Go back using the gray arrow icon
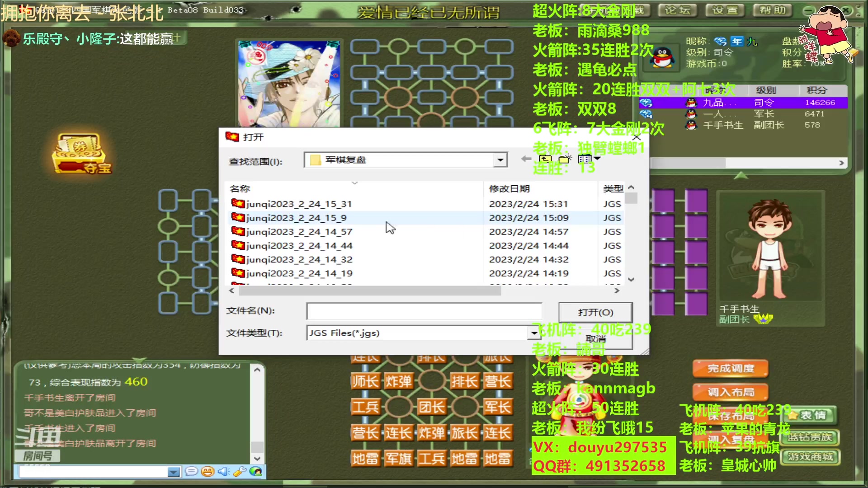The image size is (868, 488). pyautogui.click(x=526, y=159)
